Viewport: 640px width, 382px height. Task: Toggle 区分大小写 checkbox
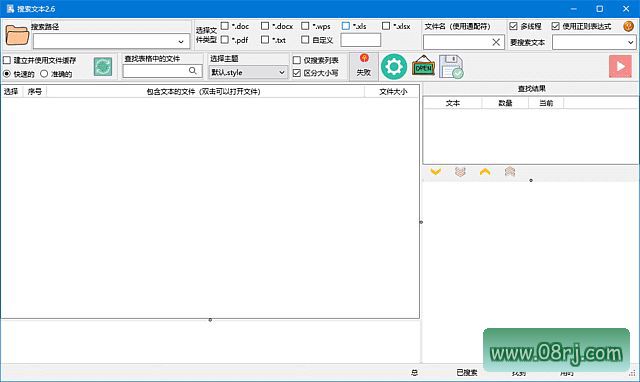click(297, 73)
